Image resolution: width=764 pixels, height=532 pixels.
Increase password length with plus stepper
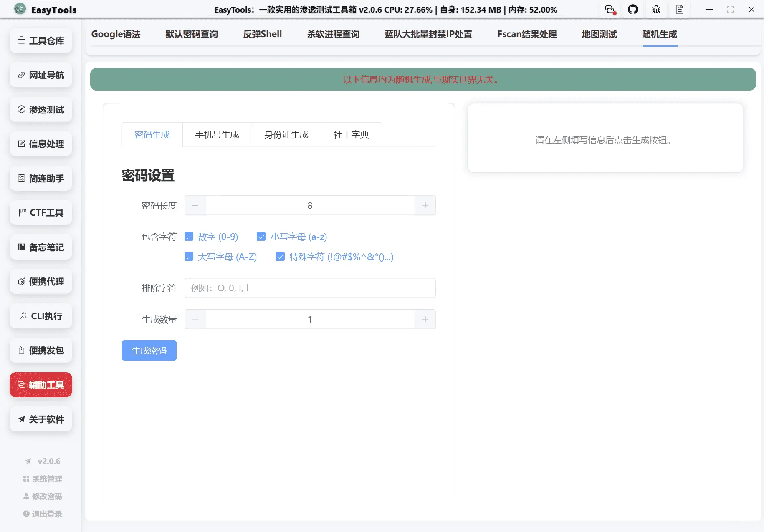425,205
